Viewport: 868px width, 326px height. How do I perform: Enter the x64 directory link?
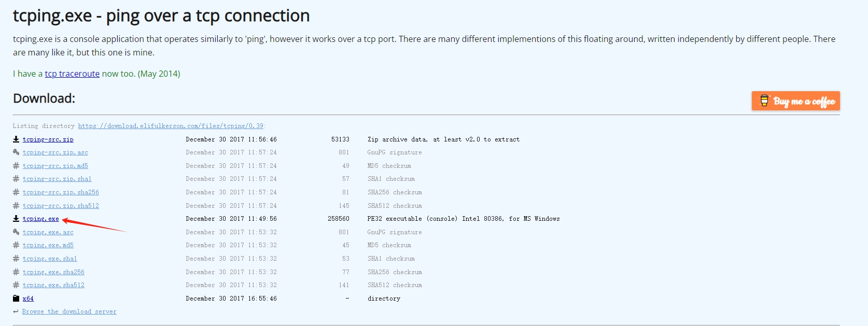(28, 299)
